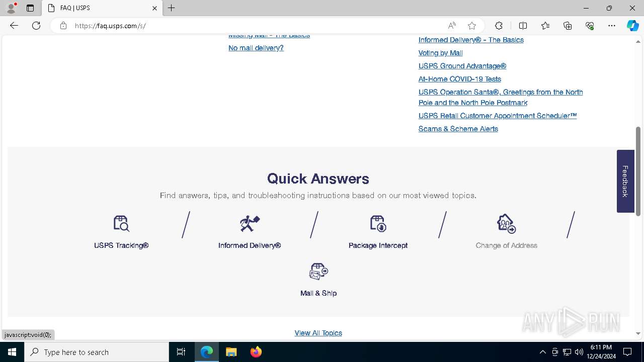Open the Voting by Mail link
The image size is (644, 362).
[441, 53]
